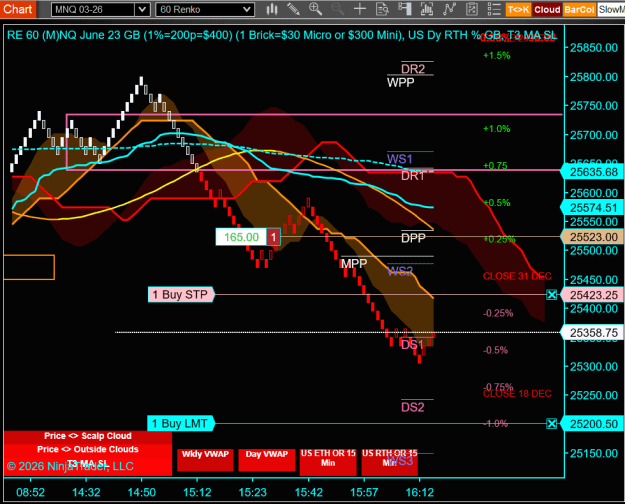Click the MPP pivot label
The width and height of the screenshot is (625, 504).
[x=354, y=264]
